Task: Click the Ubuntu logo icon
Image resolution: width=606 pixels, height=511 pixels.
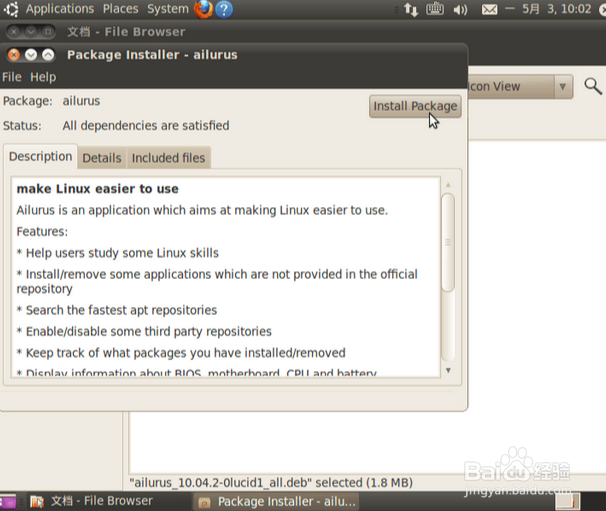Action: [x=11, y=9]
